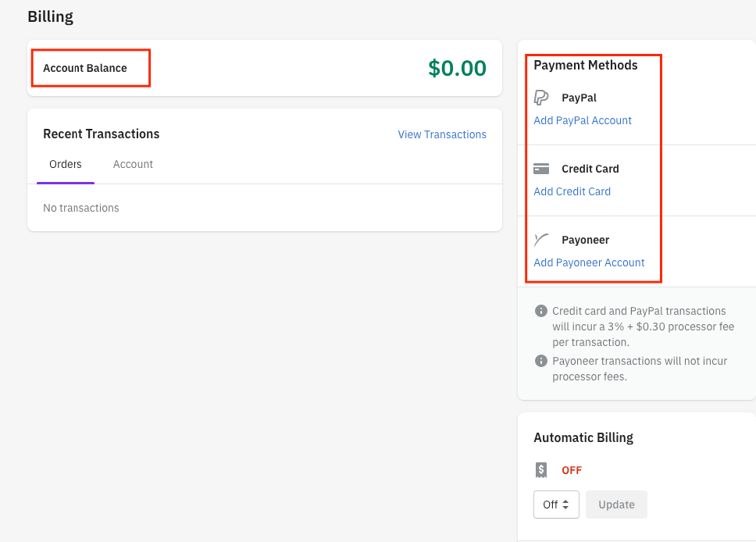
Task: Click the red OFF status text
Action: pos(572,470)
